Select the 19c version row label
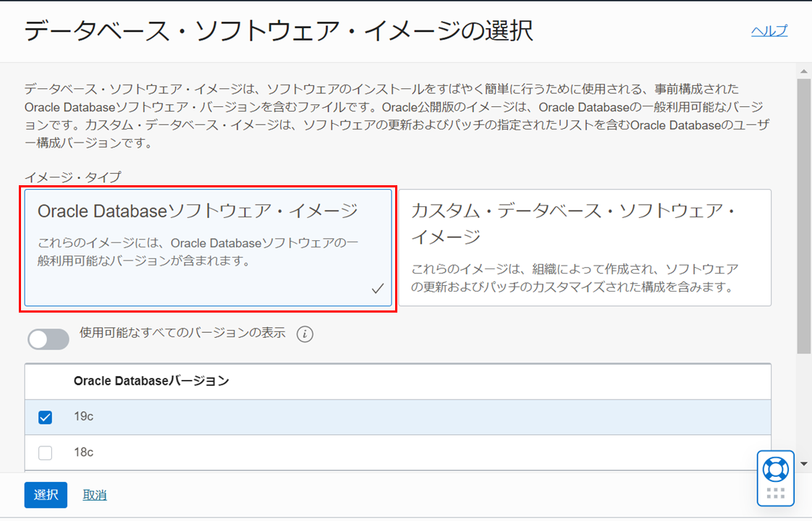 [84, 417]
